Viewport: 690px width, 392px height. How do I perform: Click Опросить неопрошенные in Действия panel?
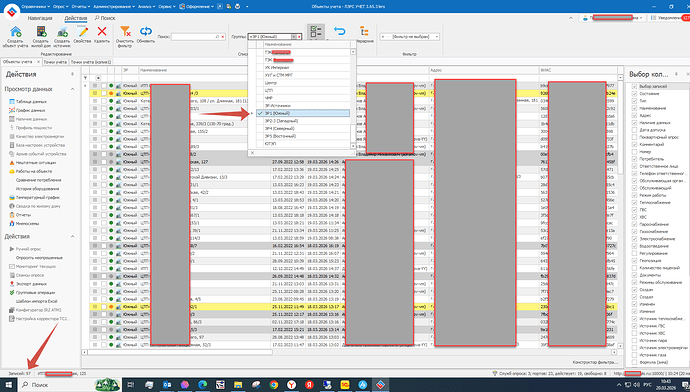tap(39, 258)
